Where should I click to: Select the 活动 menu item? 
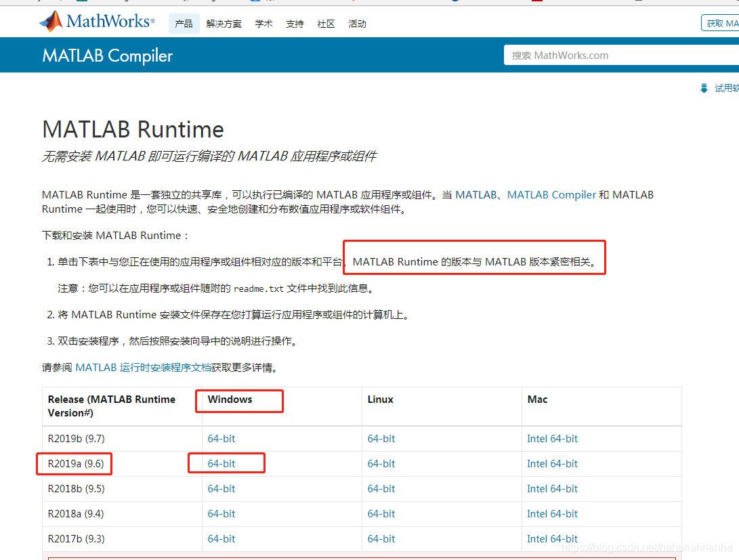pyautogui.click(x=357, y=24)
